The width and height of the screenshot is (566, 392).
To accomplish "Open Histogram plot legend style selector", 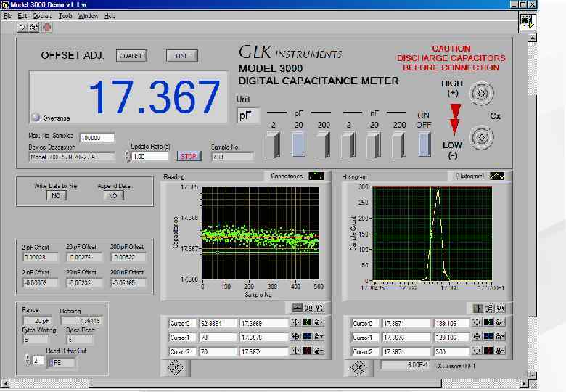I will click(x=497, y=176).
